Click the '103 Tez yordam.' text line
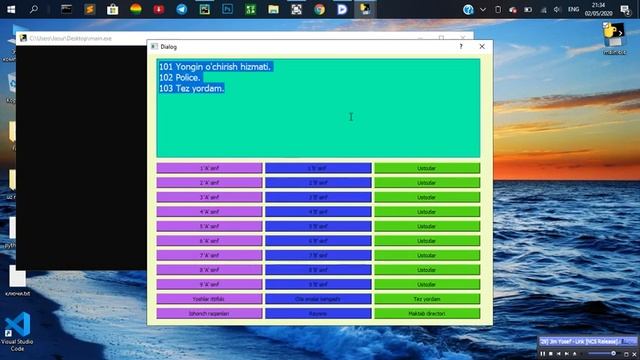The width and height of the screenshot is (640, 360). pyautogui.click(x=191, y=88)
